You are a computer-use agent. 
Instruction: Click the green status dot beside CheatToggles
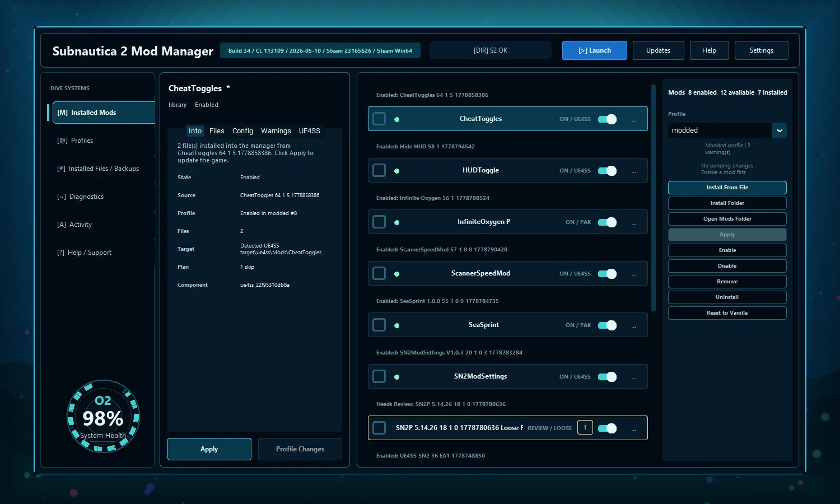[x=396, y=119]
